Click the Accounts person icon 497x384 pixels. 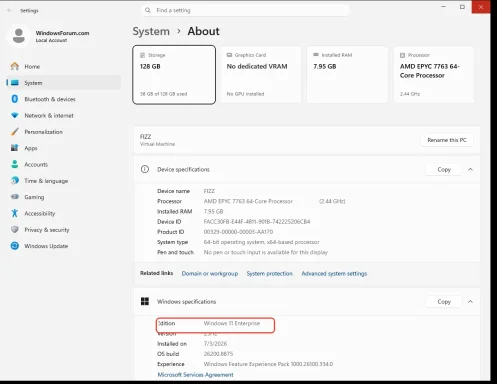point(15,164)
